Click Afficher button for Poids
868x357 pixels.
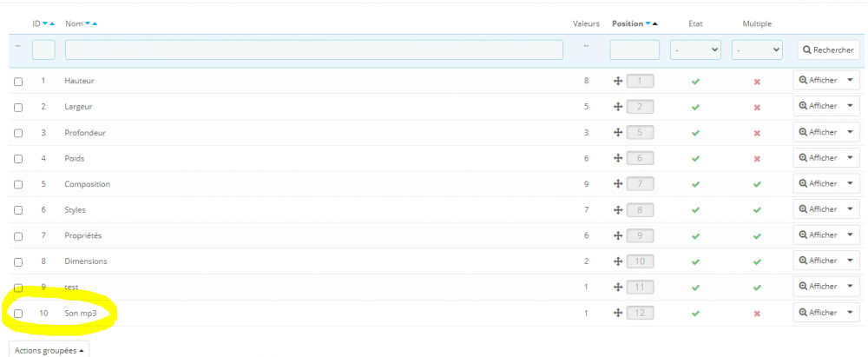(819, 157)
